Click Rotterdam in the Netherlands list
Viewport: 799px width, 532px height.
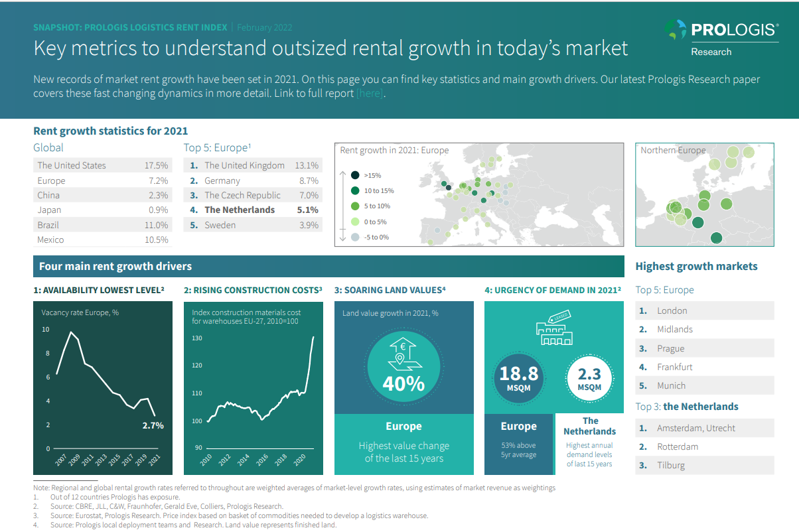[705, 446]
